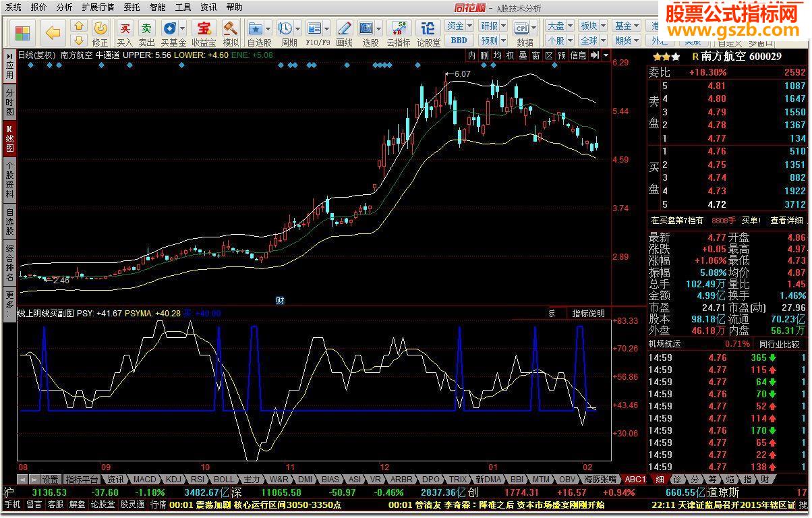The height and width of the screenshot is (518, 812).
Task: Open the 系统 menu
Action: coord(13,7)
